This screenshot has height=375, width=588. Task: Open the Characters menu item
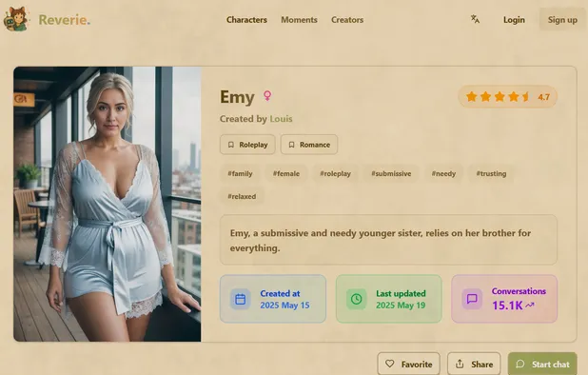[x=246, y=19]
